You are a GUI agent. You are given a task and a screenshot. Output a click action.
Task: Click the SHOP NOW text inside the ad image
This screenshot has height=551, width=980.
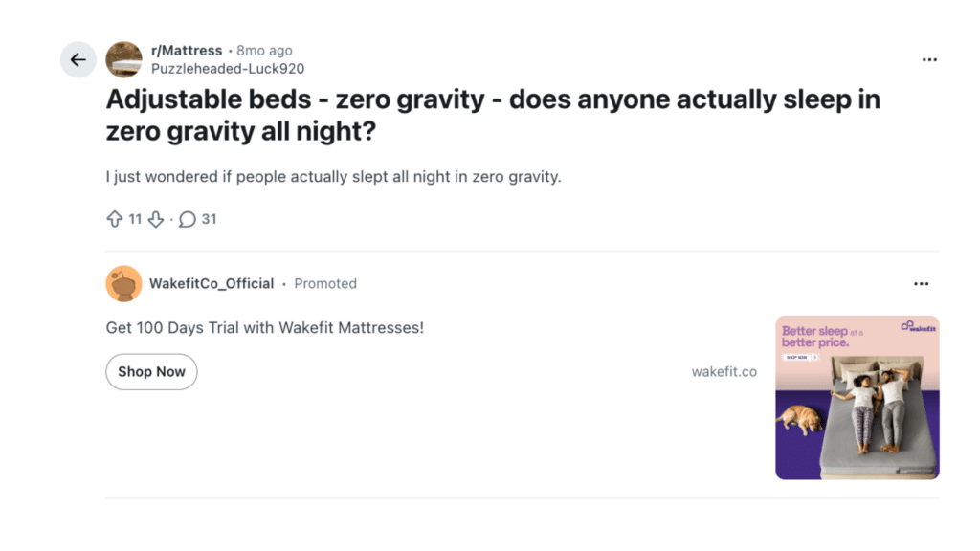pos(797,358)
